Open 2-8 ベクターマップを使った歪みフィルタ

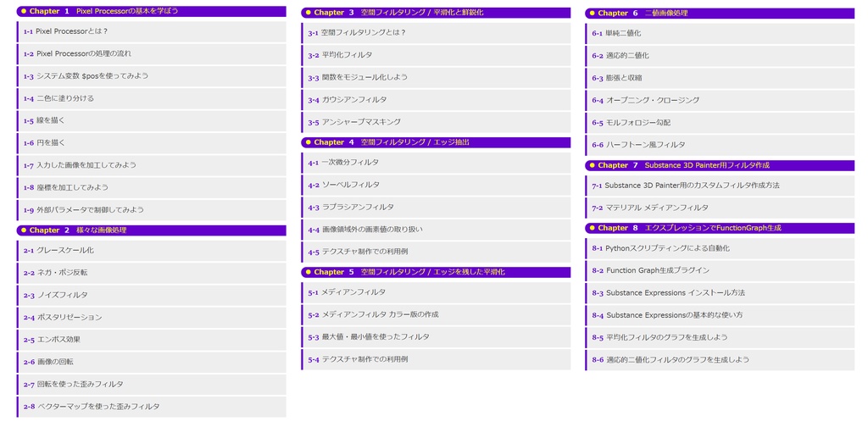152,407
